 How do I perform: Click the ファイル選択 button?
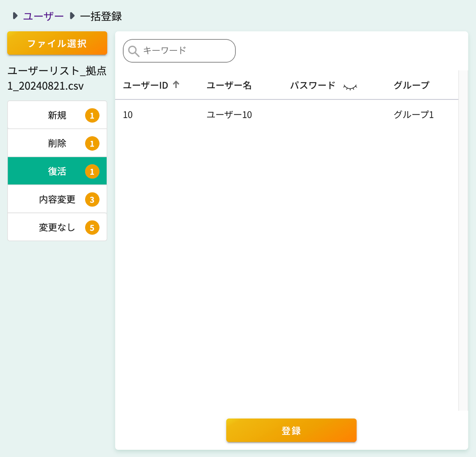click(57, 43)
